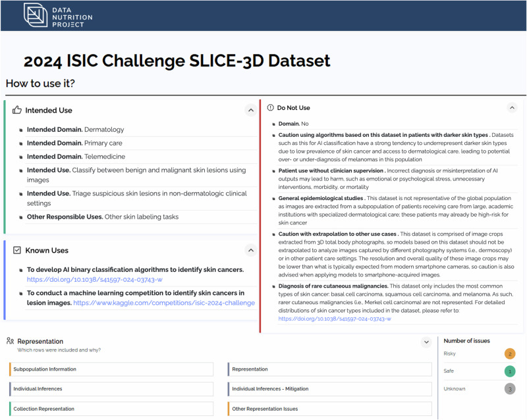Click the thumbs-up Intended Use icon

coord(17,110)
